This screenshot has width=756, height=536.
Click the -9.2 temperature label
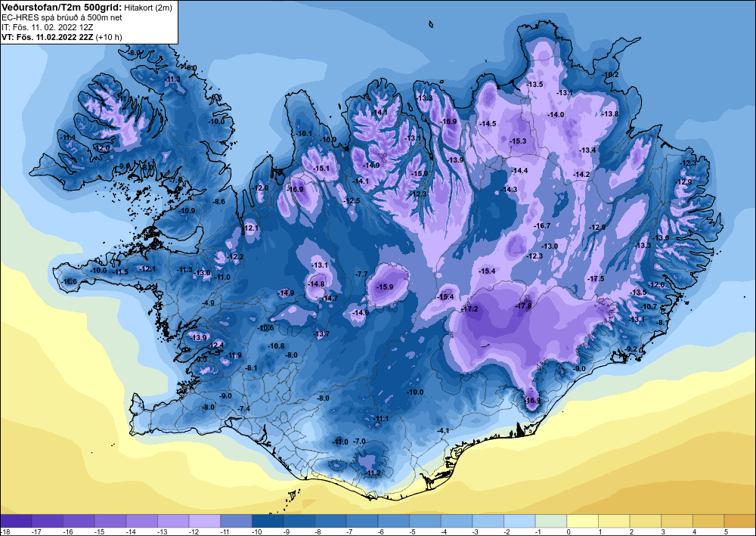coord(631,349)
